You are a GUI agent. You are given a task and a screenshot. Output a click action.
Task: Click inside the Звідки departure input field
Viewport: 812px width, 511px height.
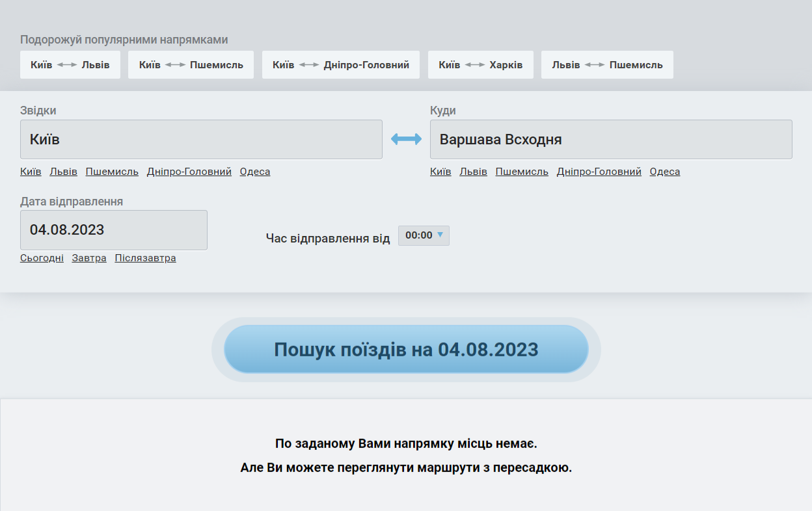point(201,138)
